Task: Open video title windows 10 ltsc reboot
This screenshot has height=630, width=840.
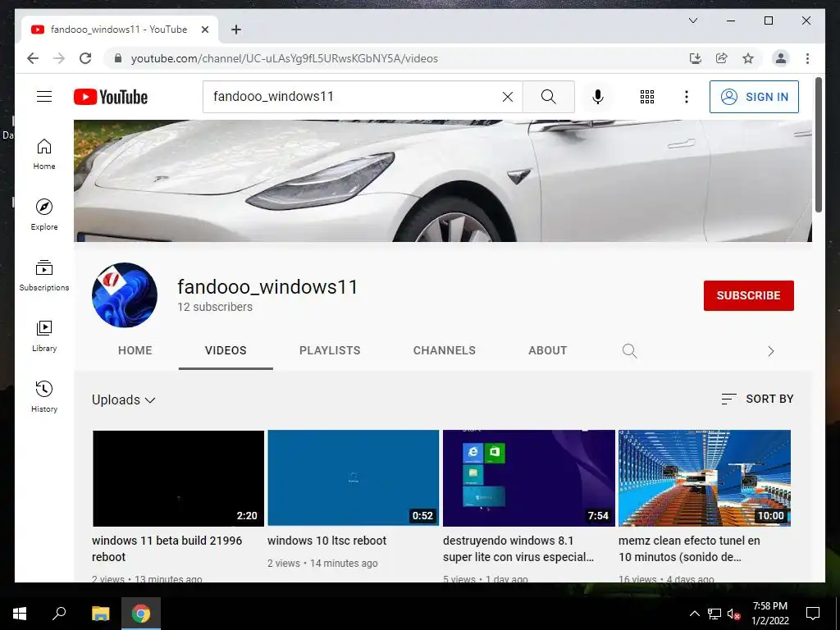Action: pyautogui.click(x=326, y=541)
